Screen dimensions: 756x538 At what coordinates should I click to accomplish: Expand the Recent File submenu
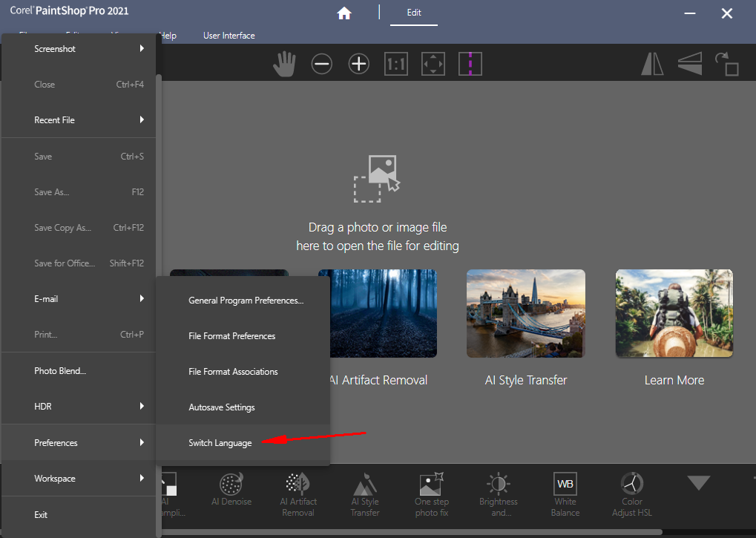[x=79, y=120]
